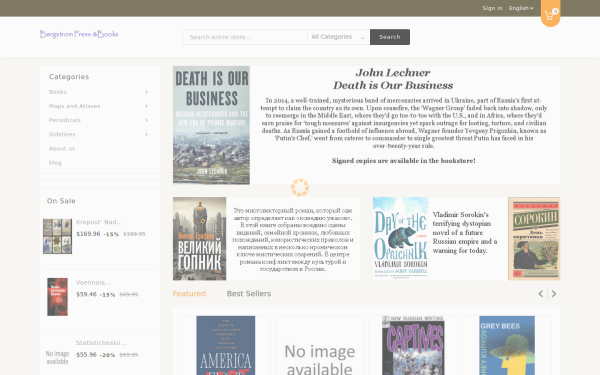Open the Captives featured book cover
The height and width of the screenshot is (375, 600).
413,346
